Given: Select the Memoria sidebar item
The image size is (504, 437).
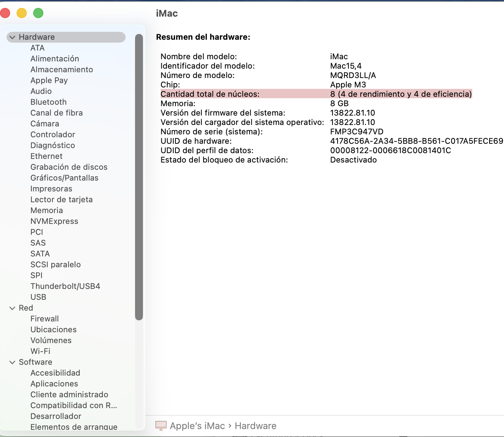Looking at the screenshot, I should 47,211.
